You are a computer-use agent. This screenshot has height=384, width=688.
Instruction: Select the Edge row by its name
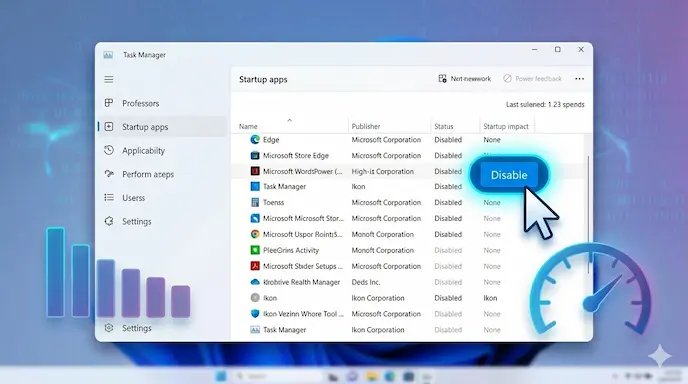[271, 140]
